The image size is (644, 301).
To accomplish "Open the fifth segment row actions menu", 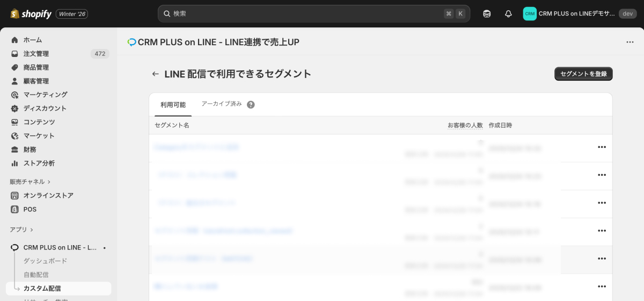I will click(602, 259).
